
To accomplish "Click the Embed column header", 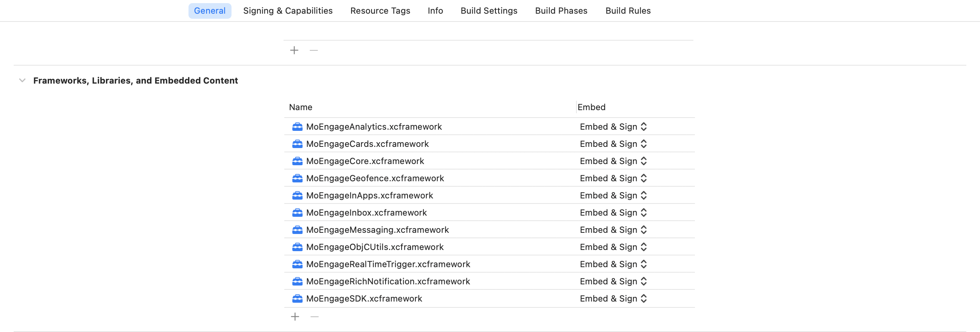I will pos(591,107).
